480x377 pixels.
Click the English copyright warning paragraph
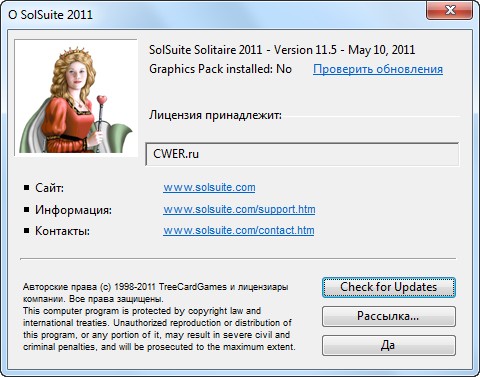(159, 329)
